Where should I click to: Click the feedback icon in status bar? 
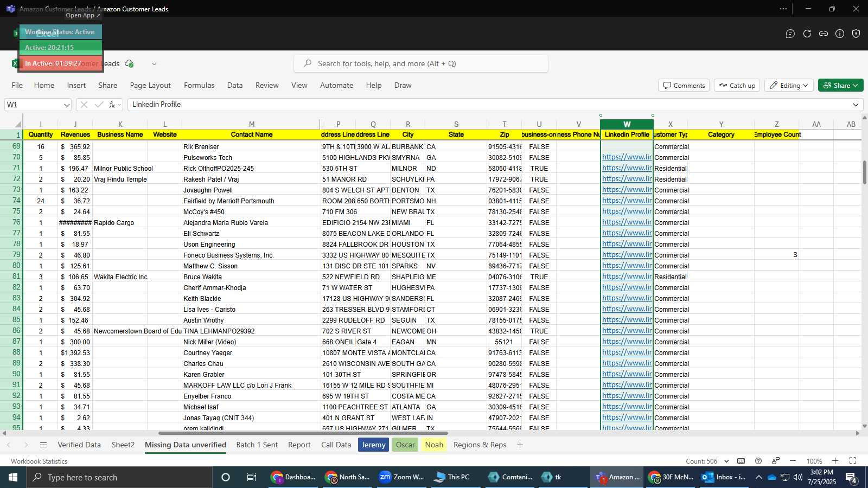tap(776, 461)
